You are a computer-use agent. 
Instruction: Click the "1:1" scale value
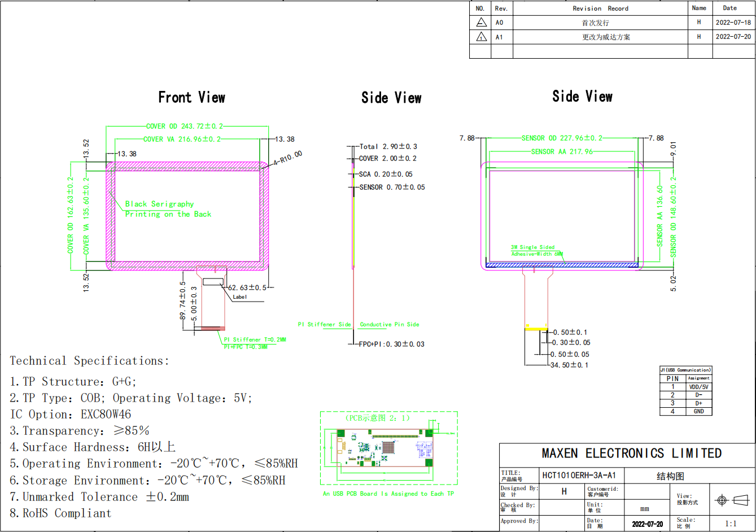[x=731, y=524]
